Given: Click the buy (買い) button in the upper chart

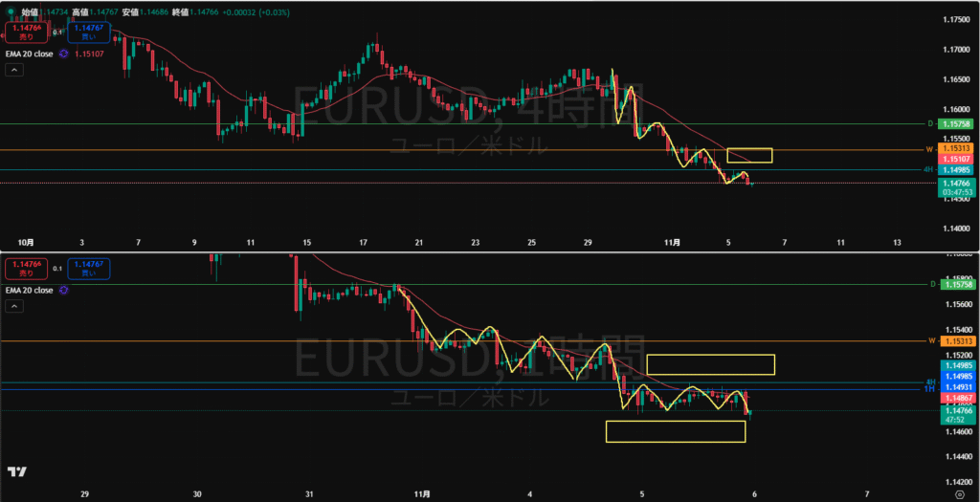Looking at the screenshot, I should [89, 33].
